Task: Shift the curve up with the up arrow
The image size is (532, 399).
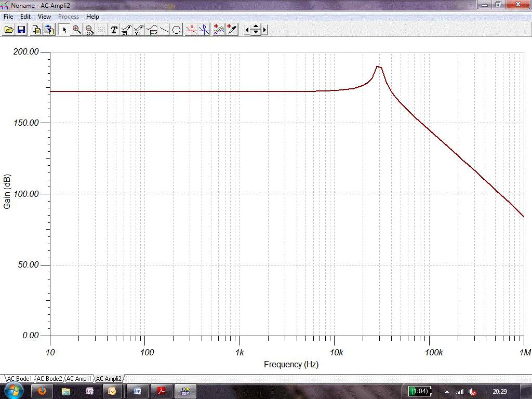Action: [256, 26]
